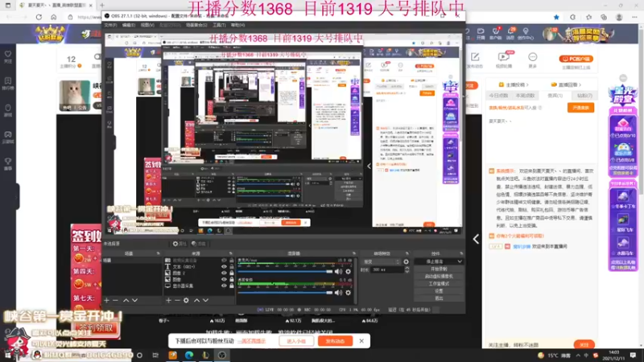Open 消息 messages icon in Huya header
The width and height of the screenshot is (644, 362).
[510, 34]
